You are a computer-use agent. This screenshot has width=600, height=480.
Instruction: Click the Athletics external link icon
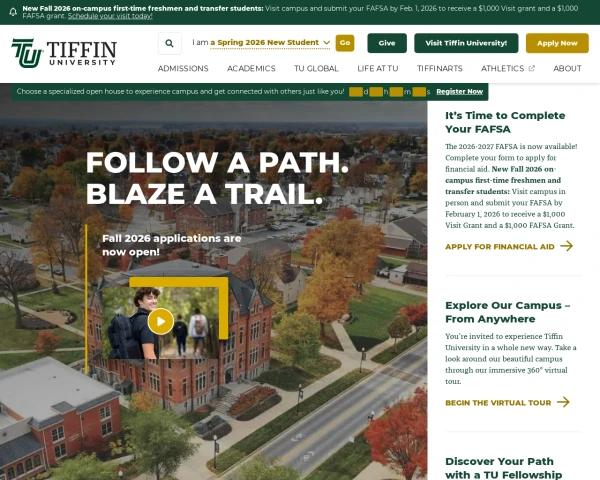(532, 69)
